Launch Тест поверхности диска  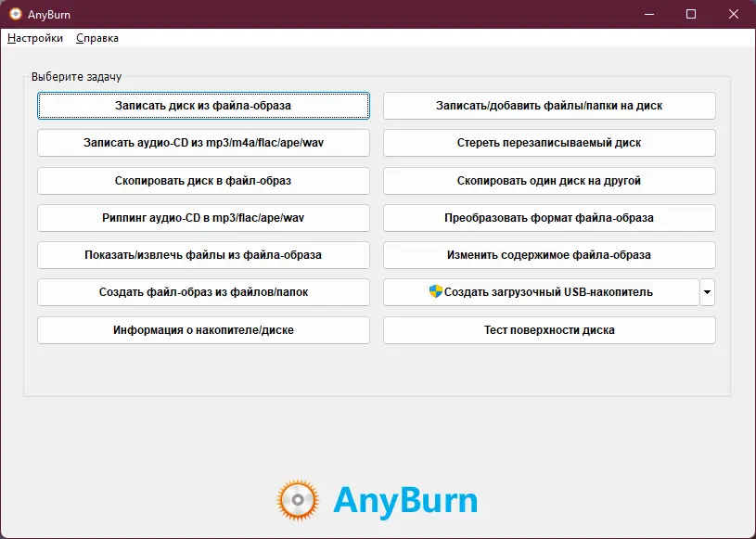click(549, 330)
